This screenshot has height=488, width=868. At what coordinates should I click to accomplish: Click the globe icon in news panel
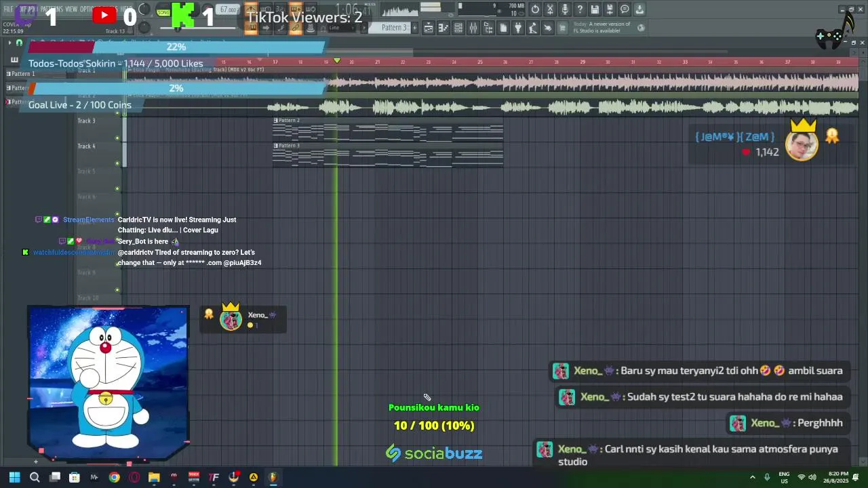click(x=640, y=28)
